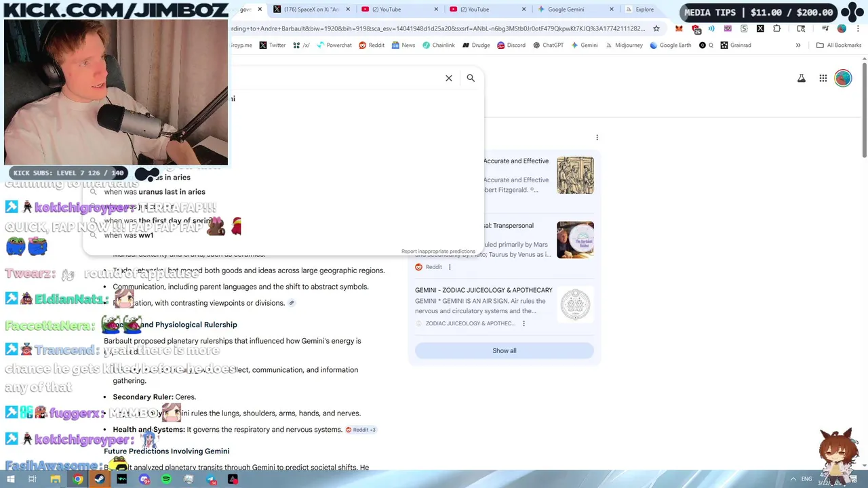Open the /x/ bookmark
Screen dimensions: 868x488
[x=302, y=45]
